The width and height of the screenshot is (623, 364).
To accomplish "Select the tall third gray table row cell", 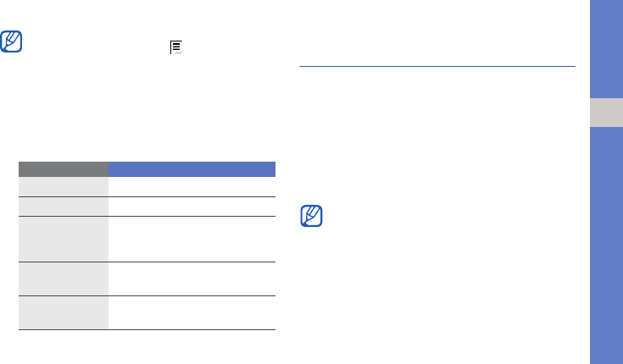I will point(64,239).
